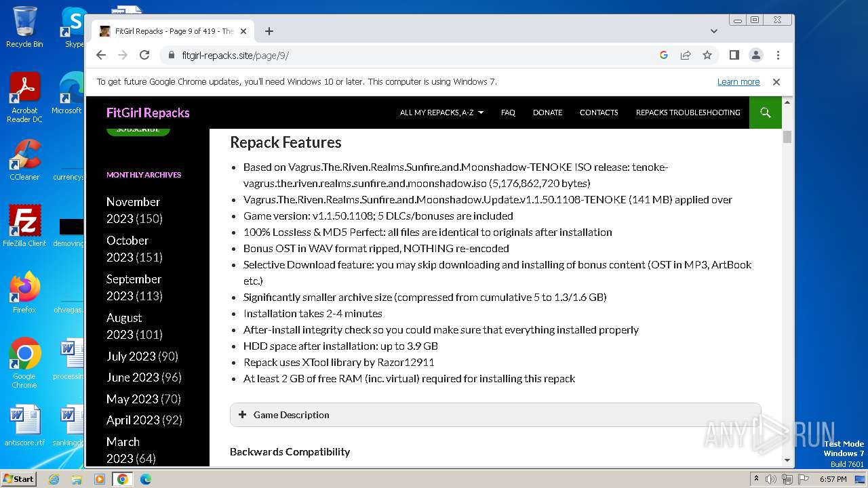The height and width of the screenshot is (488, 868).
Task: Open REPACKS TROUBLESHOOTING menu item
Action: 688,113
